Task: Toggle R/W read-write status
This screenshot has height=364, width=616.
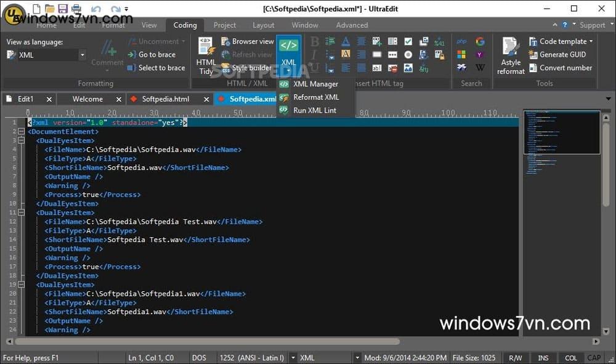Action: point(516,358)
